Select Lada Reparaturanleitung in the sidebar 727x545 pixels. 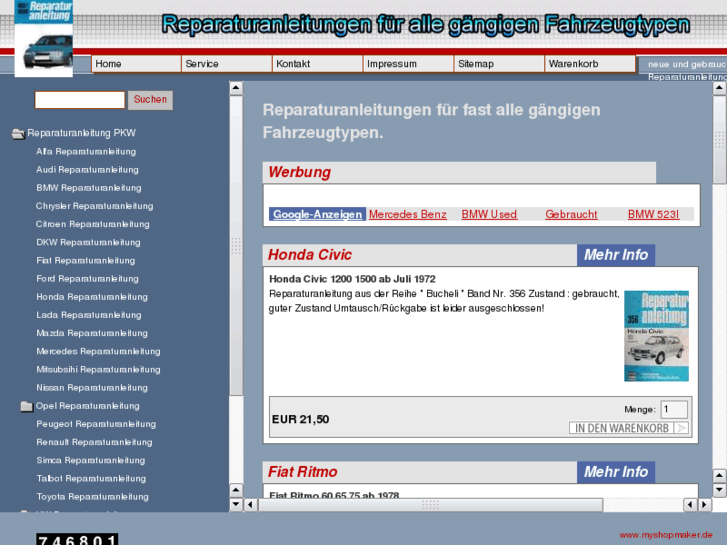89,315
